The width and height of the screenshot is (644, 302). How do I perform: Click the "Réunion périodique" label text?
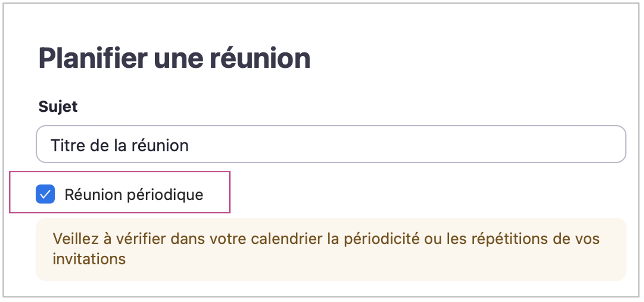tap(134, 195)
